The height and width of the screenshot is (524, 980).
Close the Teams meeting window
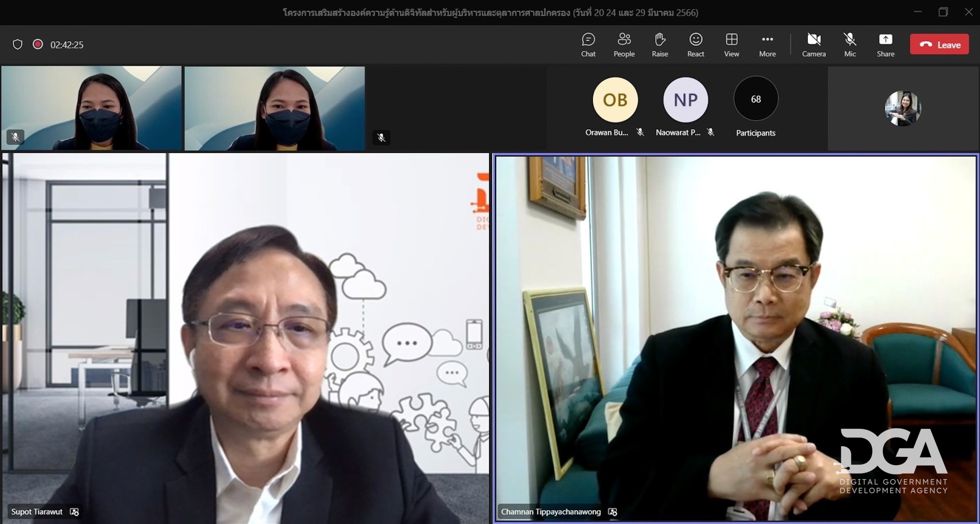(x=969, y=12)
